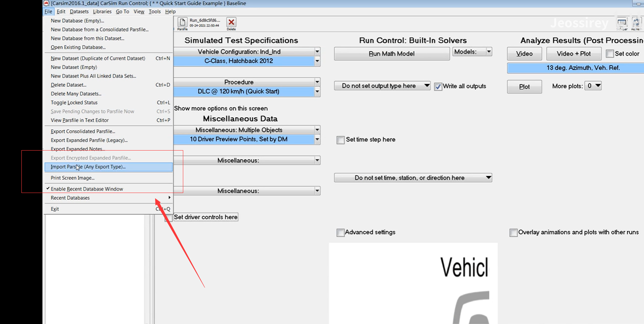
Task: Choose Export Expanded Parsfile (Legacy)...
Action: [x=109, y=140]
